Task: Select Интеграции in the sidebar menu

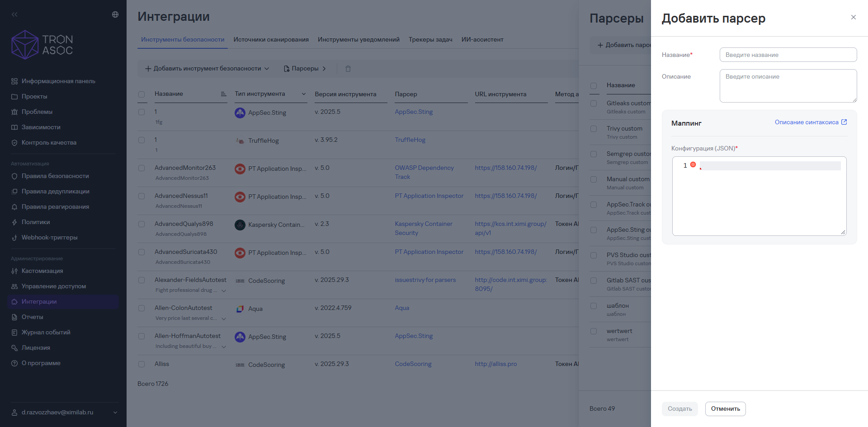Action: pos(63,302)
